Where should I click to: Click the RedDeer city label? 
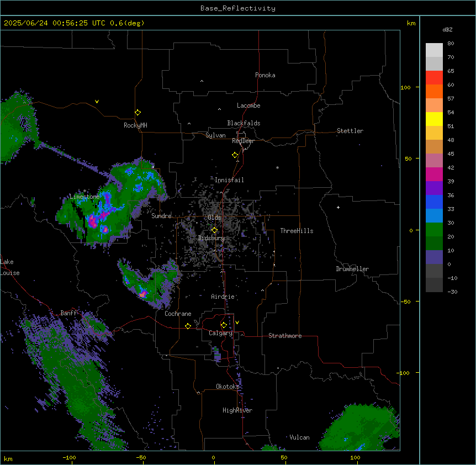coord(243,141)
